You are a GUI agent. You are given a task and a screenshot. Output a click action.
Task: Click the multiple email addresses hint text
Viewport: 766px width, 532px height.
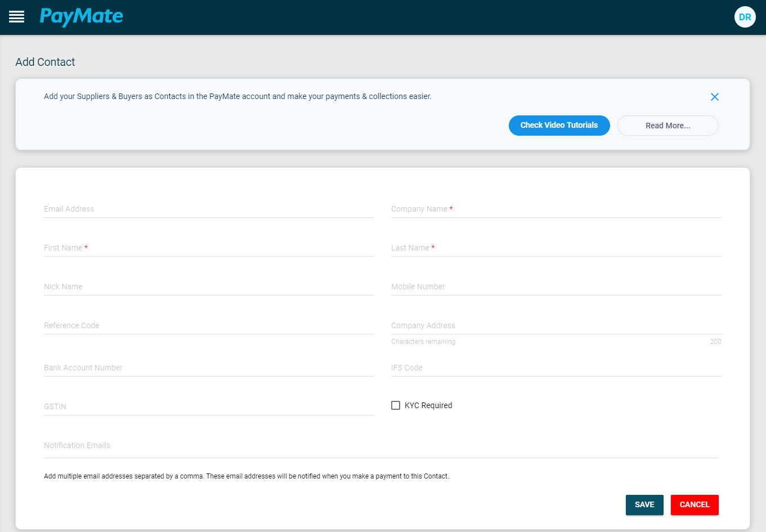247,476
